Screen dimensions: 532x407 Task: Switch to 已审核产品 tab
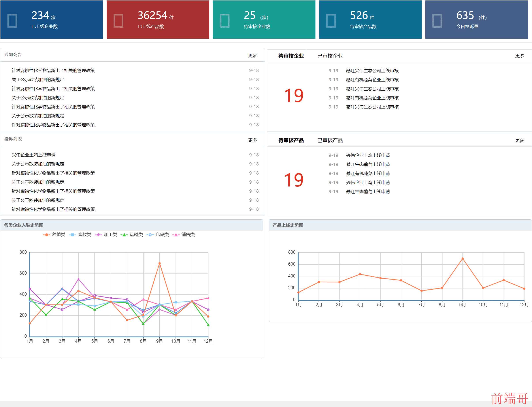330,141
